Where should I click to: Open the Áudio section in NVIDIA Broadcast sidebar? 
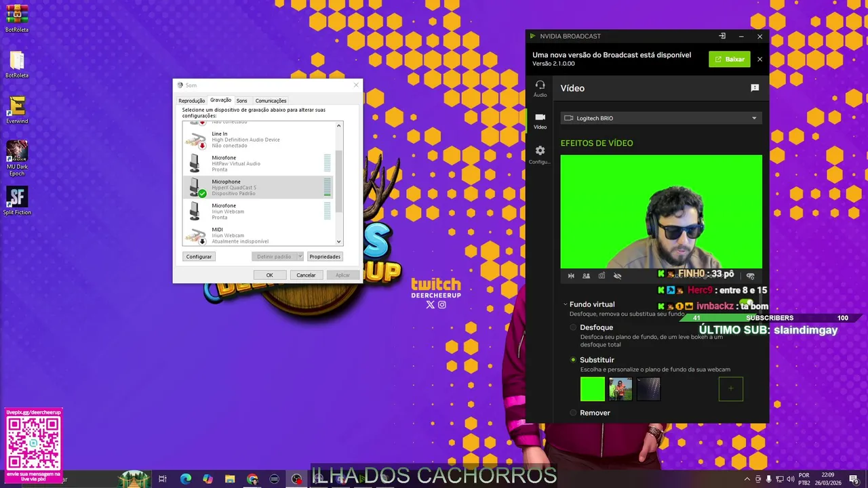point(540,89)
